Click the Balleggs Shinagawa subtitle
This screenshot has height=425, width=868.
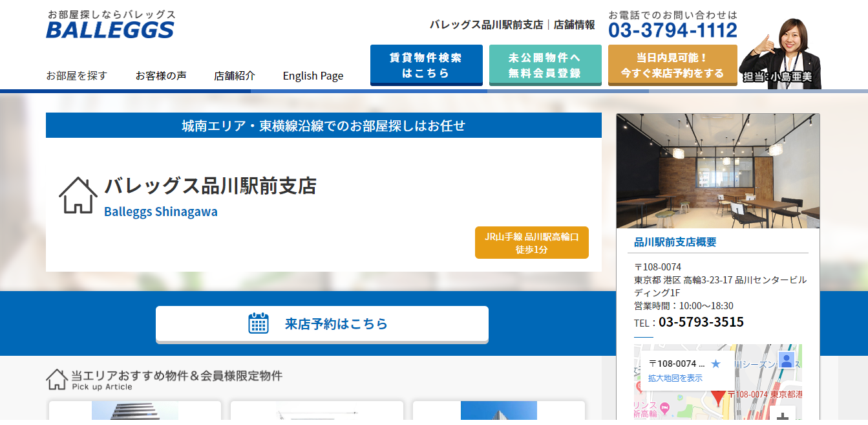161,212
